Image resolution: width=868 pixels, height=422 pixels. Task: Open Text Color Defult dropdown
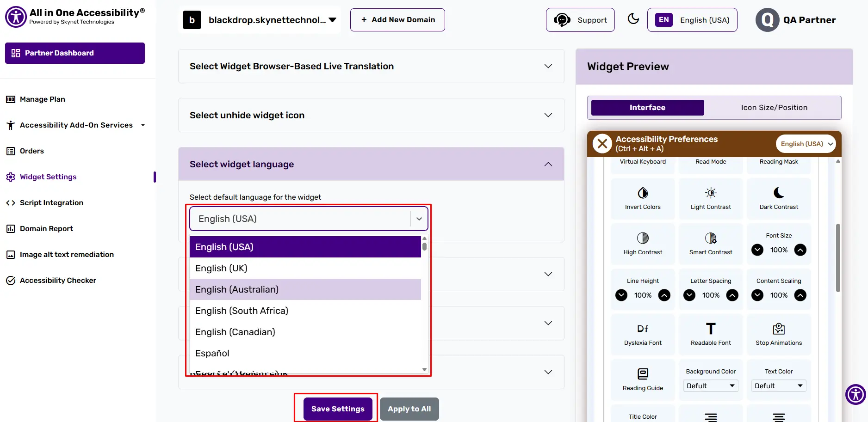(779, 386)
